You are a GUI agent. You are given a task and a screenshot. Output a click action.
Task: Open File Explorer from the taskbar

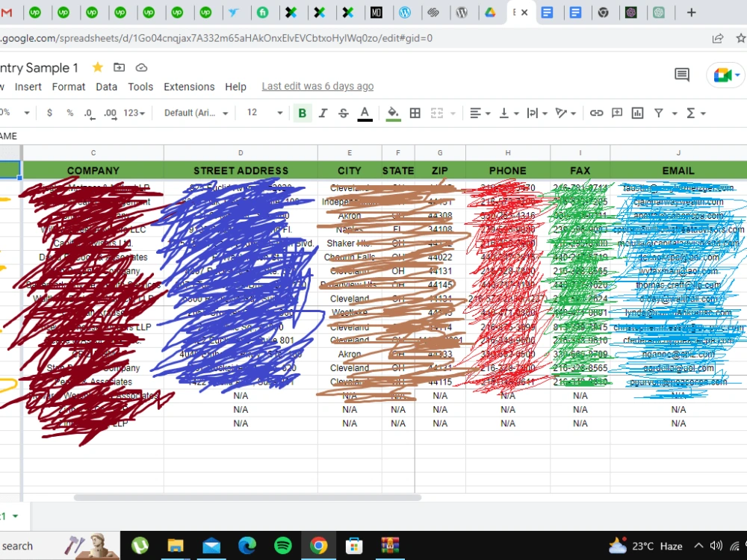click(176, 545)
